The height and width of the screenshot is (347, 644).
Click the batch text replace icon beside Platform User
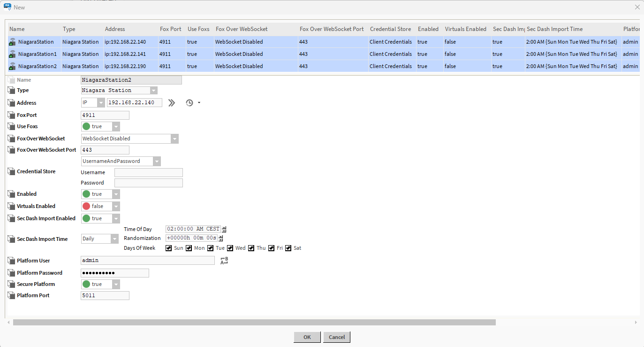click(x=224, y=261)
